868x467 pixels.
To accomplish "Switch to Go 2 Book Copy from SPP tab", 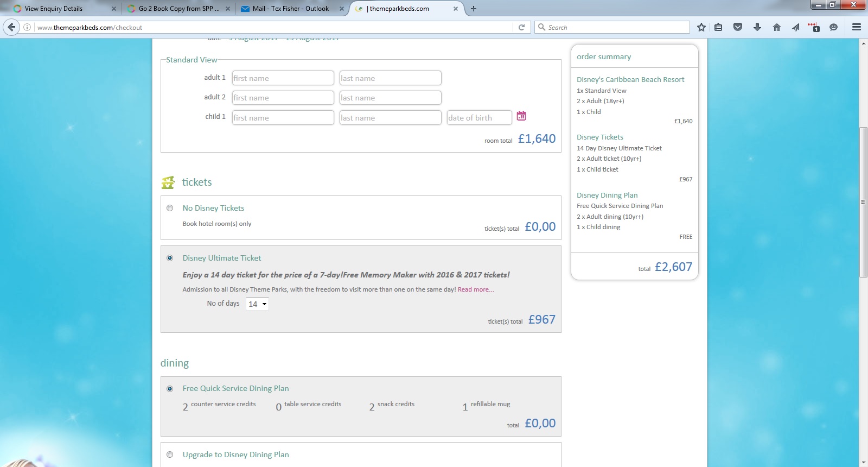I will coord(178,9).
